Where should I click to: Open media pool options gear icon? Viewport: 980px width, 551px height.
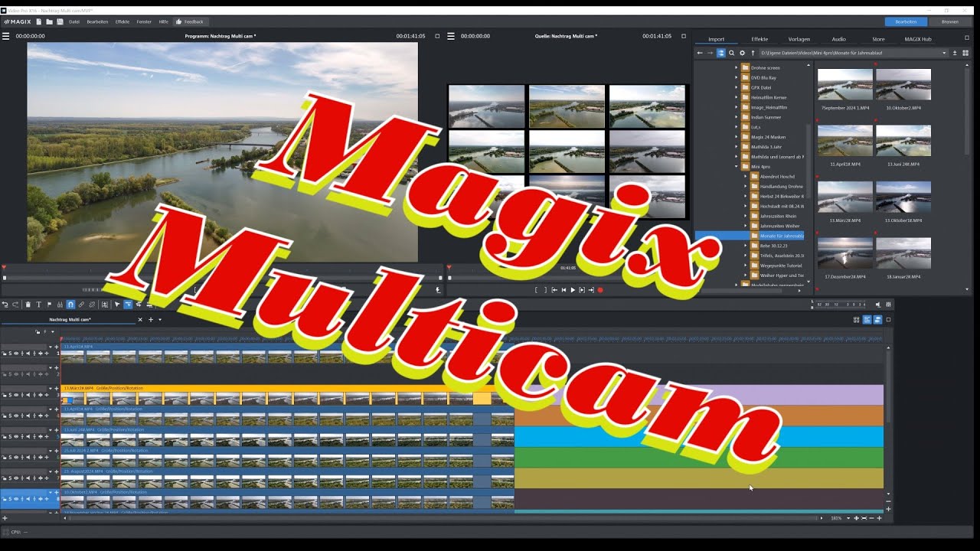coord(742,53)
